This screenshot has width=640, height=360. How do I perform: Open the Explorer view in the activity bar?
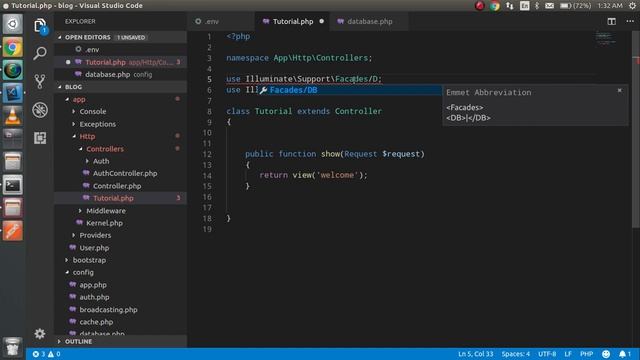[40, 26]
